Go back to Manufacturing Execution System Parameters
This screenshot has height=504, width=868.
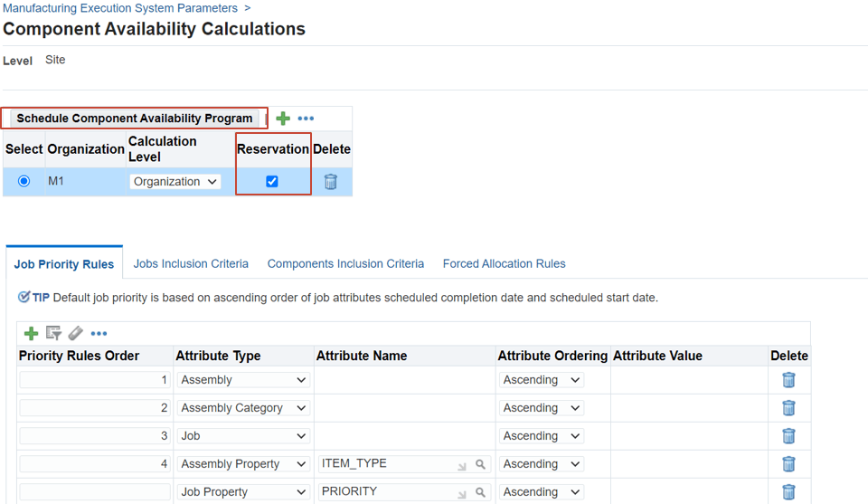coord(120,8)
